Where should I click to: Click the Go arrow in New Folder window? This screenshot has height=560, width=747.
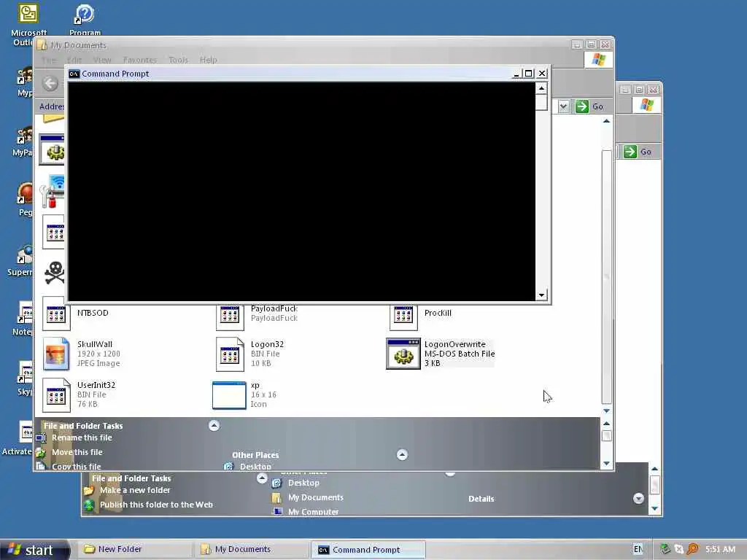[630, 152]
